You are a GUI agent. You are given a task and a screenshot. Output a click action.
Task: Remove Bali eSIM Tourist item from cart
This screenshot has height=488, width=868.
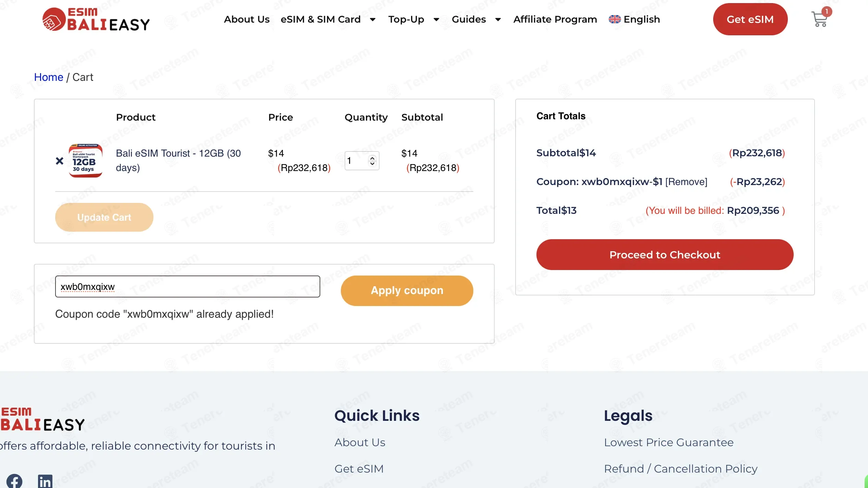pyautogui.click(x=60, y=161)
